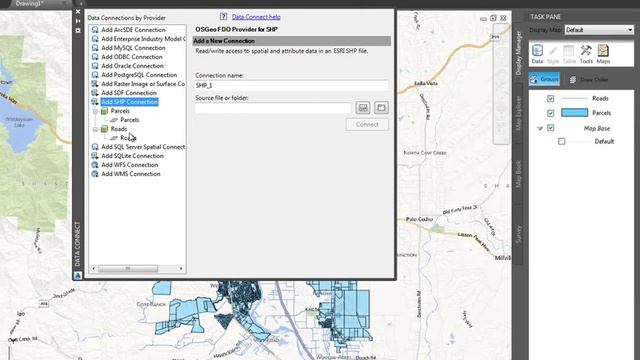This screenshot has width=640, height=360.
Task: Collapse the Roads connection node
Action: 95,129
